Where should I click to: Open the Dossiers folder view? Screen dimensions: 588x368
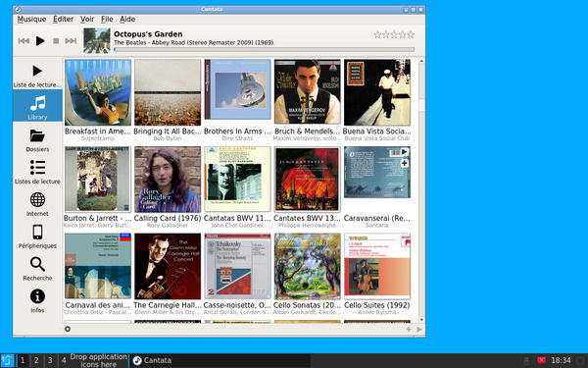pos(37,140)
